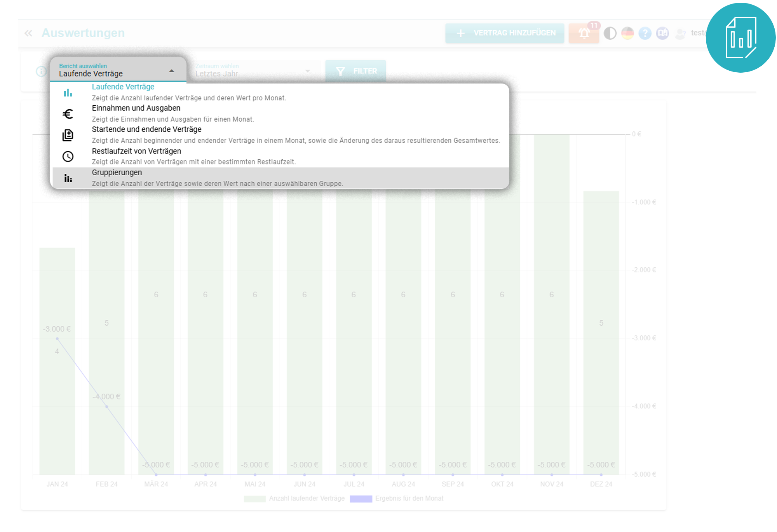Click the FEB 24 data point on line
Image resolution: width=777 pixels, height=532 pixels.
coord(107,406)
